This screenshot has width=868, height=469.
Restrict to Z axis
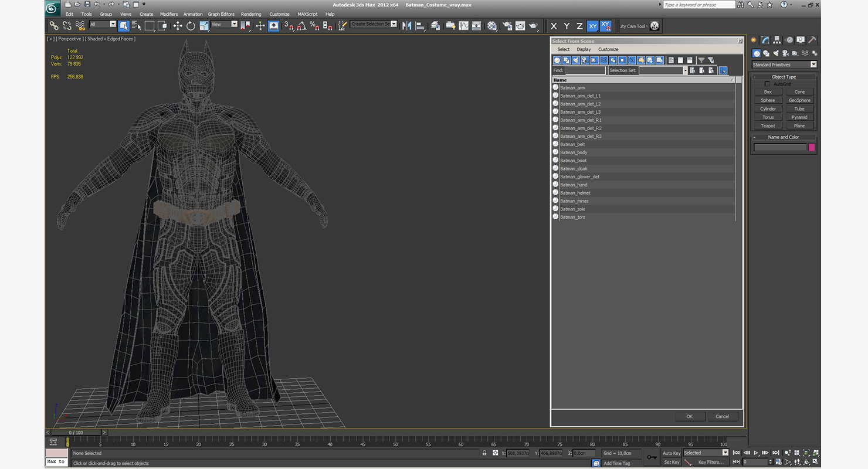579,26
